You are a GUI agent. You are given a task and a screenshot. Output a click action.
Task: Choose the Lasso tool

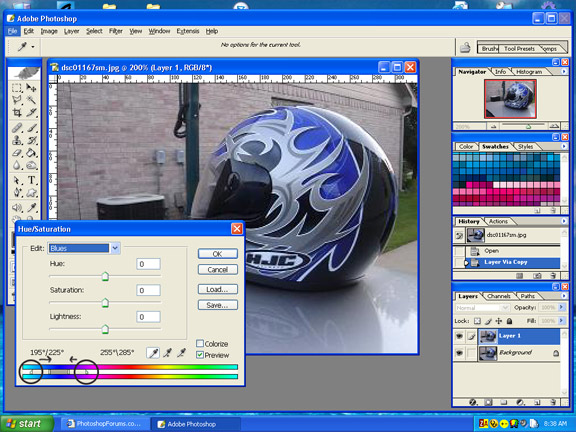tap(17, 100)
